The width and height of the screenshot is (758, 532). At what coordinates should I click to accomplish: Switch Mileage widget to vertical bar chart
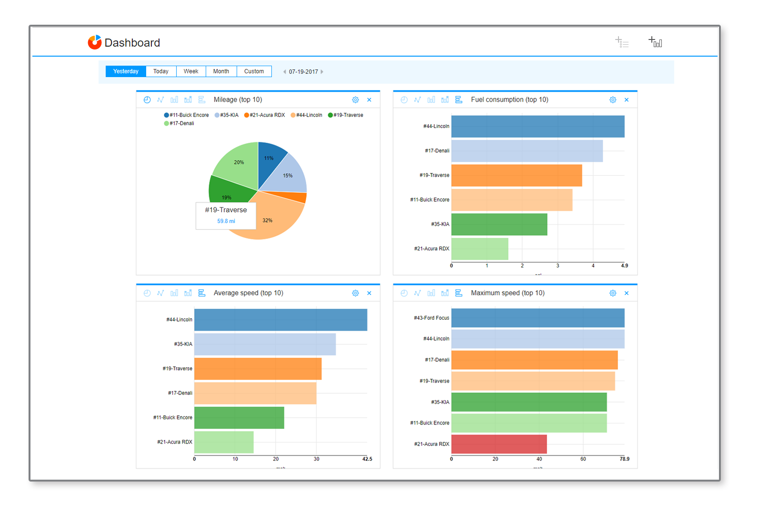pyautogui.click(x=174, y=100)
